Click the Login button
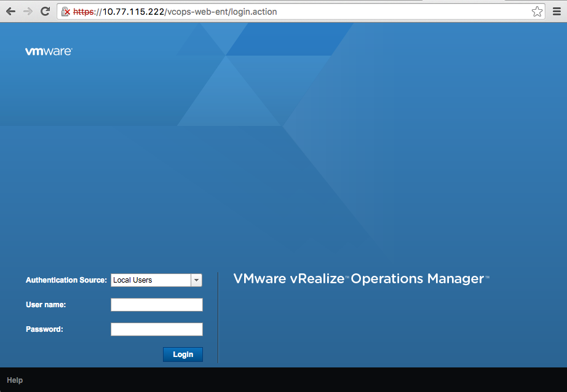This screenshot has width=567, height=392. pos(183,355)
